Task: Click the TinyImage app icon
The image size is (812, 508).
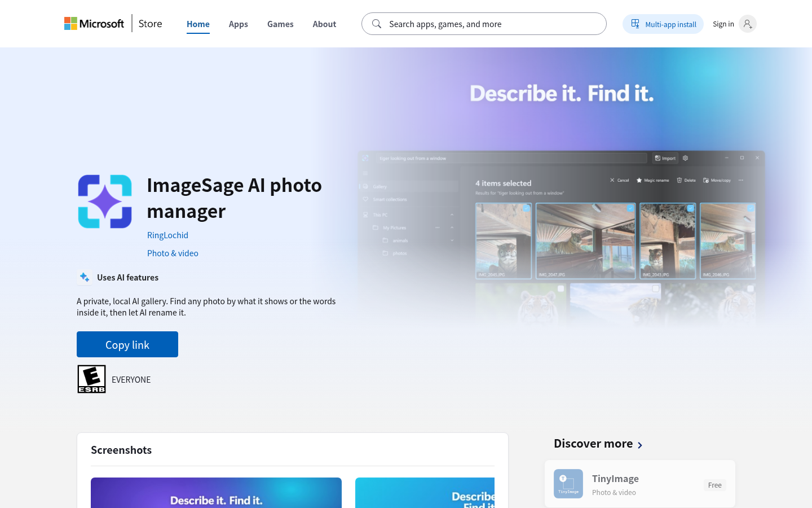Action: click(568, 484)
